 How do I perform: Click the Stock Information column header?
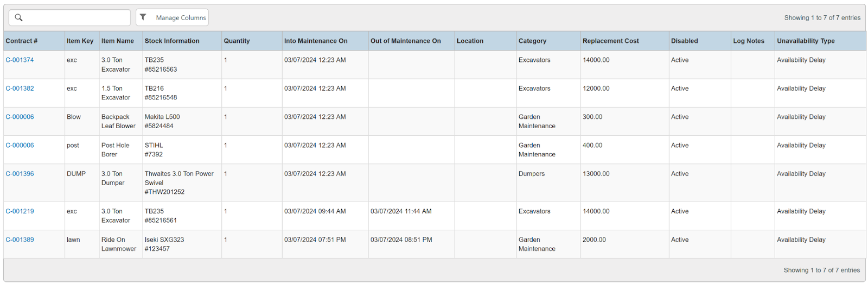tap(172, 41)
